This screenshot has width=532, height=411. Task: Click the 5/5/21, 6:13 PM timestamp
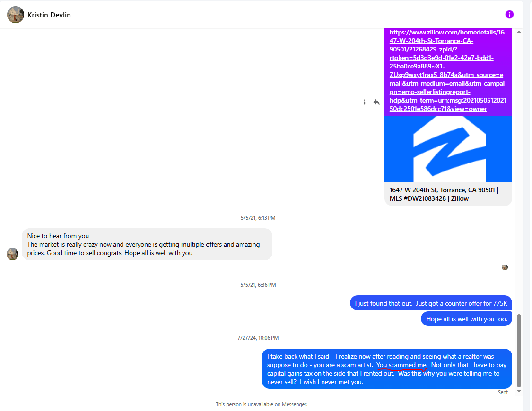click(258, 218)
